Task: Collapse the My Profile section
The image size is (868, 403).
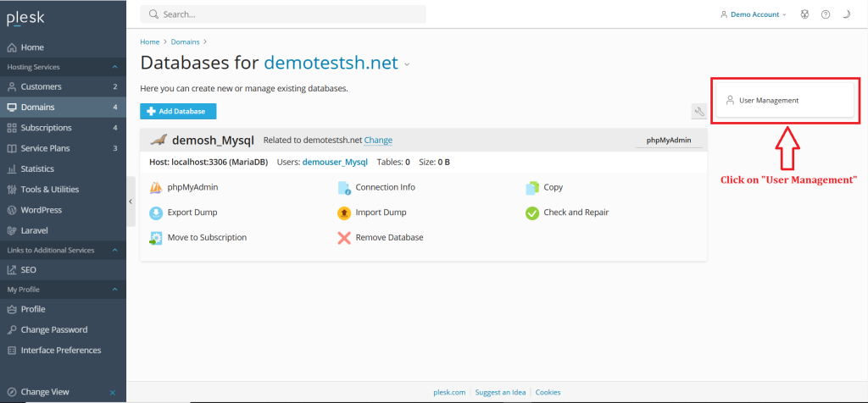Action: coord(114,289)
